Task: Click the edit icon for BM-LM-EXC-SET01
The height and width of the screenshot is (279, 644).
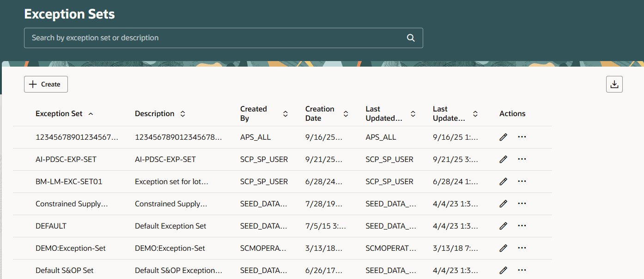Action: [x=503, y=181]
